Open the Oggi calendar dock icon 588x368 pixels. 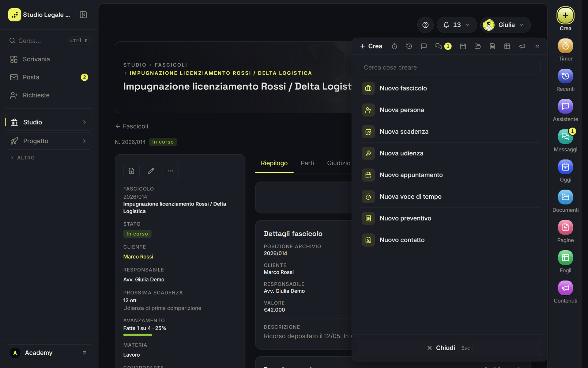point(565,167)
